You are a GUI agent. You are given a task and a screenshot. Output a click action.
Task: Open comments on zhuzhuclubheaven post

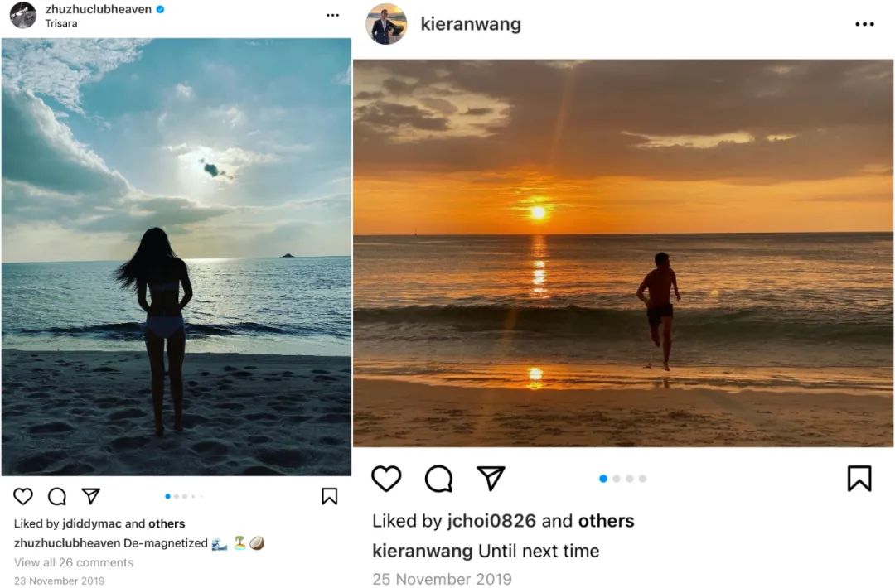point(57,496)
